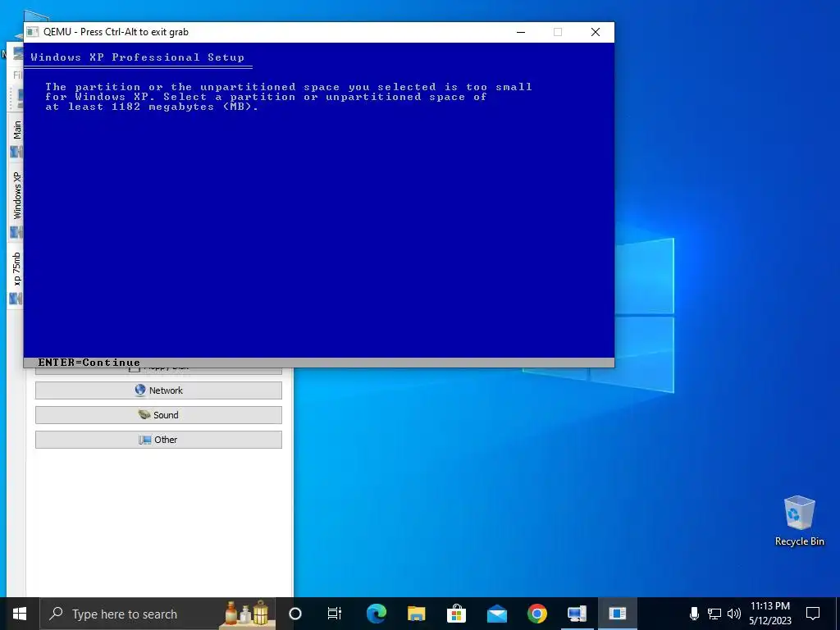Open File Explorer from taskbar
This screenshot has width=840, height=630.
coord(416,614)
